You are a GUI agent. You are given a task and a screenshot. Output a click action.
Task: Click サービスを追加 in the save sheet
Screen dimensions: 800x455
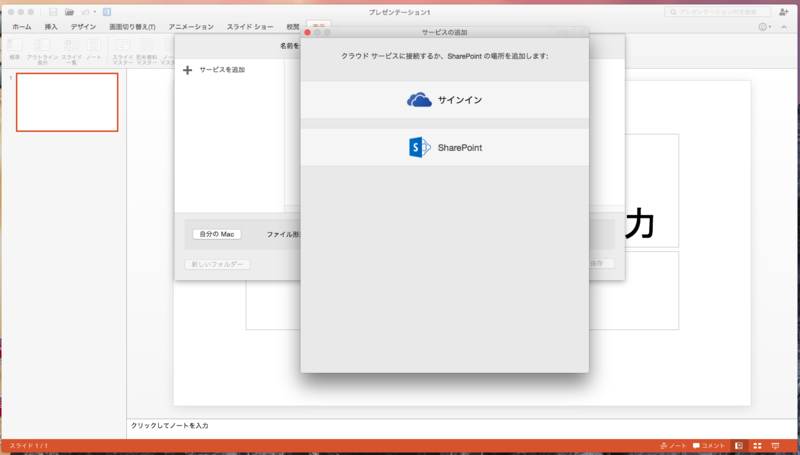pyautogui.click(x=222, y=70)
